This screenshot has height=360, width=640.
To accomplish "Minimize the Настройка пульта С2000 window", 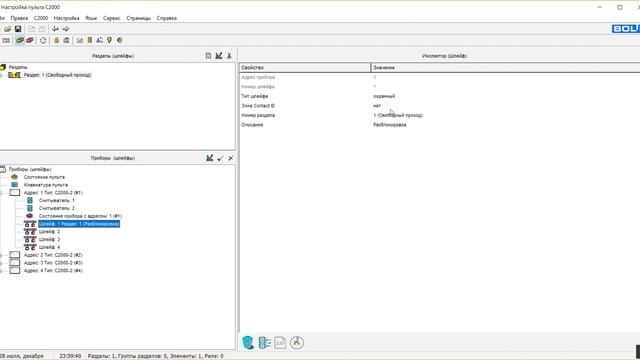I will [600, 7].
